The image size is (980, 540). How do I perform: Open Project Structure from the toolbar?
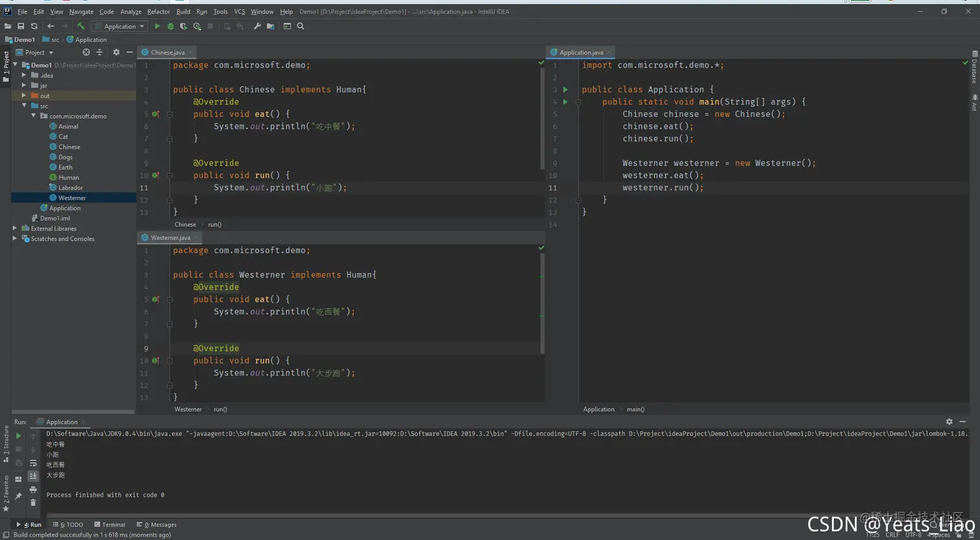pyautogui.click(x=270, y=27)
